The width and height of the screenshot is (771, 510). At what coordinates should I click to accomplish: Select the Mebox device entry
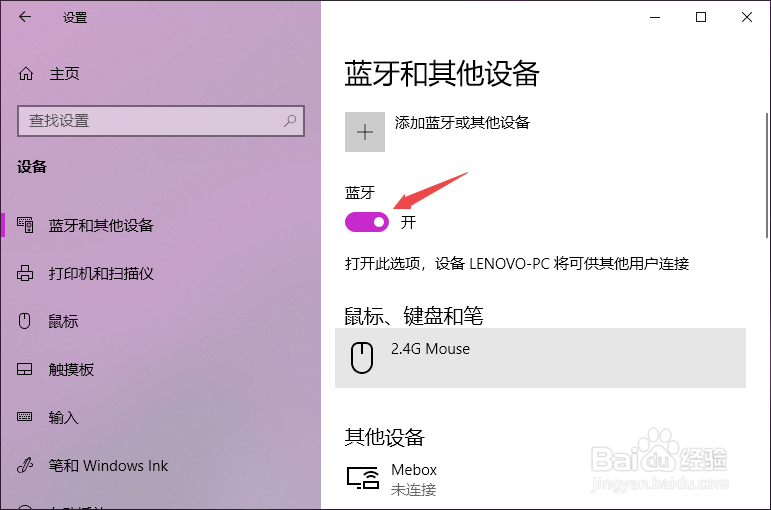point(540,480)
